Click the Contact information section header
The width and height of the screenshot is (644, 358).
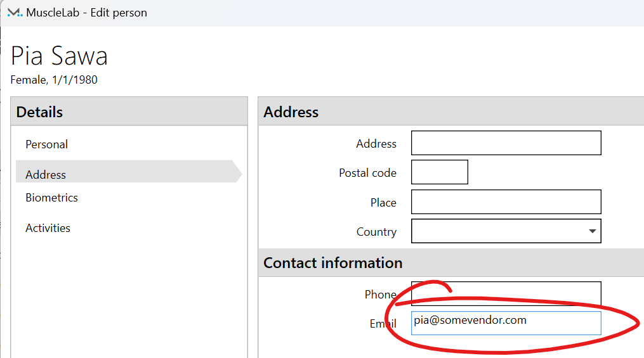(x=451, y=262)
